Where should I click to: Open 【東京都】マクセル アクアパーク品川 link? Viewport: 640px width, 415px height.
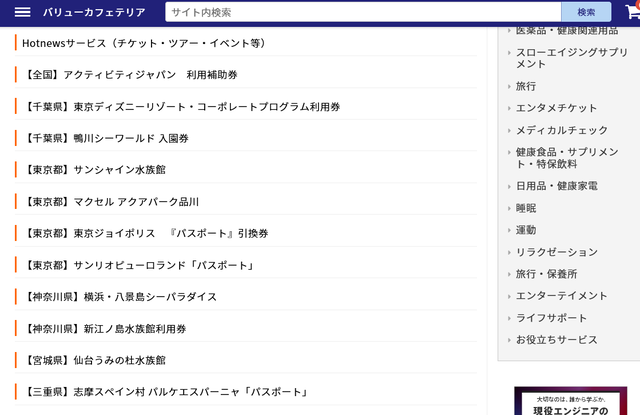point(111,202)
